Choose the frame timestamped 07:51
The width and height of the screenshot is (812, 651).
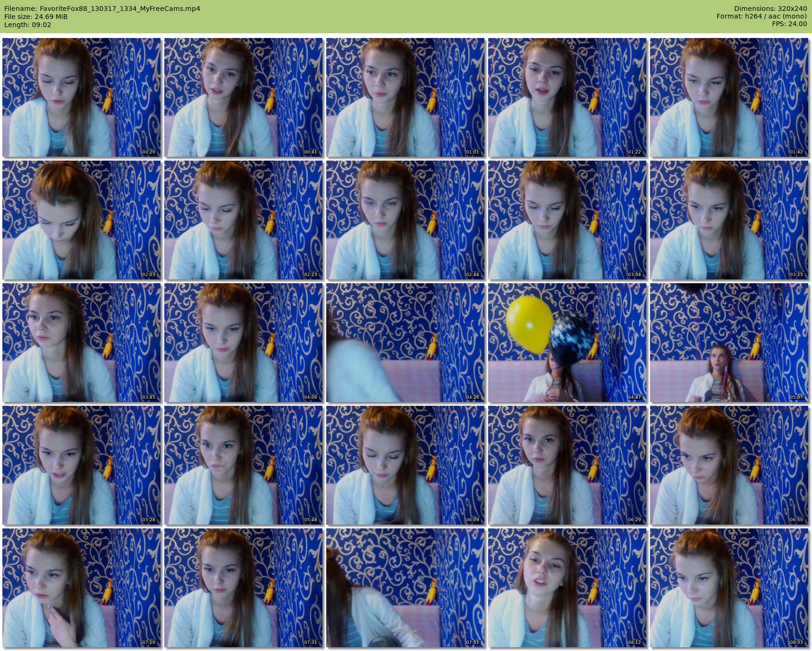pos(405,588)
